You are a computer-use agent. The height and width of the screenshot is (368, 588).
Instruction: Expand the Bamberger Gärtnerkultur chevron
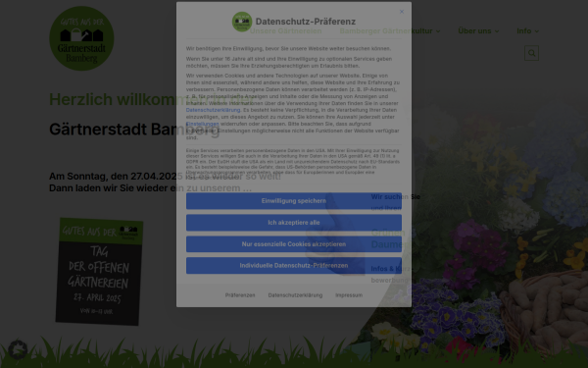coord(438,31)
